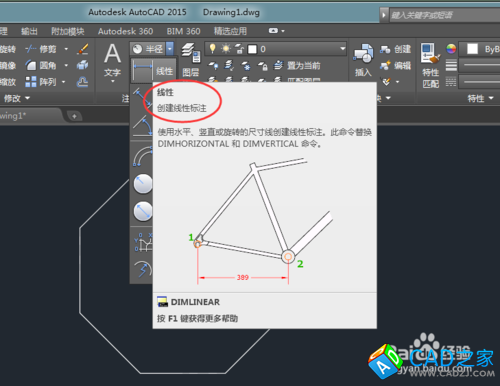Click the layer off icon under lightbulb
Image resolution: width=500 pixels, height=386 pixels.
coord(213,65)
